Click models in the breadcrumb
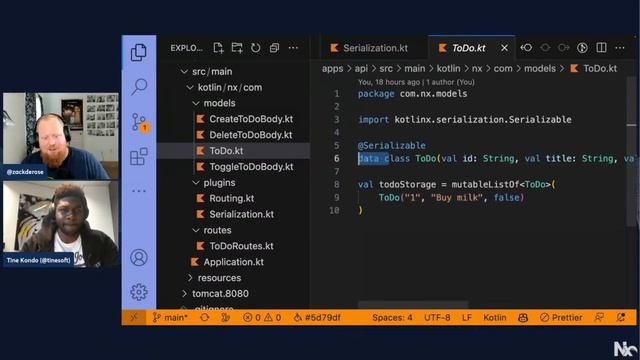Screen dimensions: 640x360 [x=540, y=69]
